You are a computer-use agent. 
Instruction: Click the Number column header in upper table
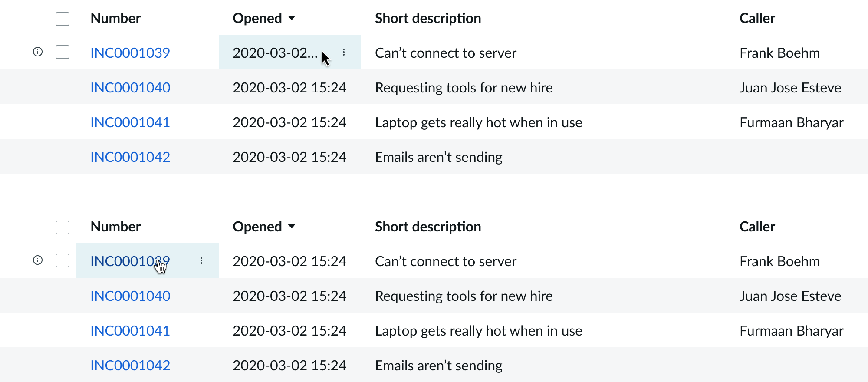tap(115, 18)
